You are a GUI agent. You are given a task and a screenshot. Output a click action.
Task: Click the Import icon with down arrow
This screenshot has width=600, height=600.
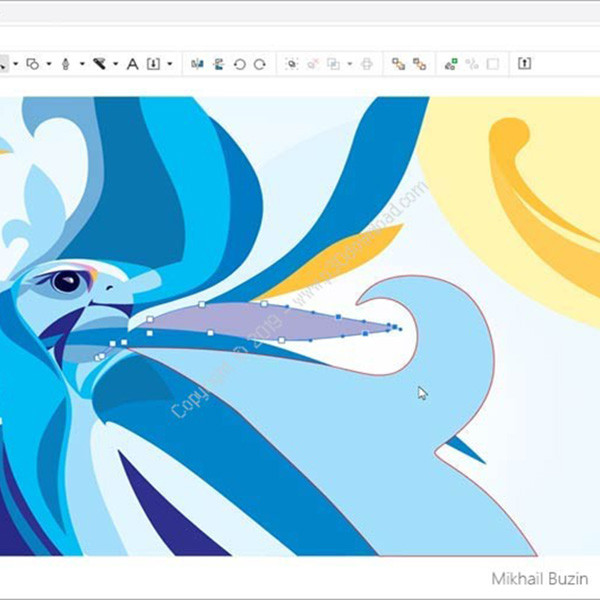153,64
